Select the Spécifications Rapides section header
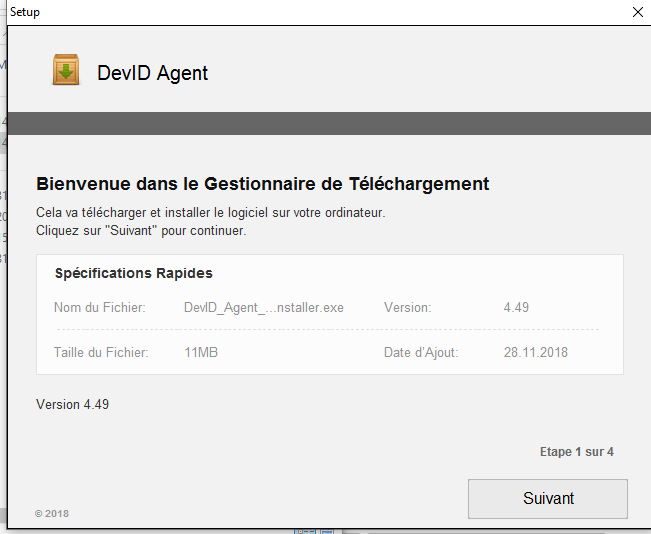Image resolution: width=651 pixels, height=534 pixels. [133, 273]
